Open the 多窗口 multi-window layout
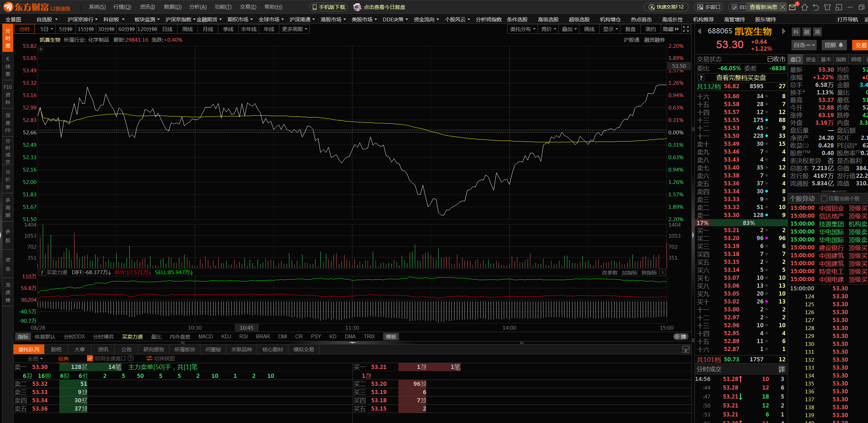This screenshot has height=423, width=868. [x=709, y=7]
